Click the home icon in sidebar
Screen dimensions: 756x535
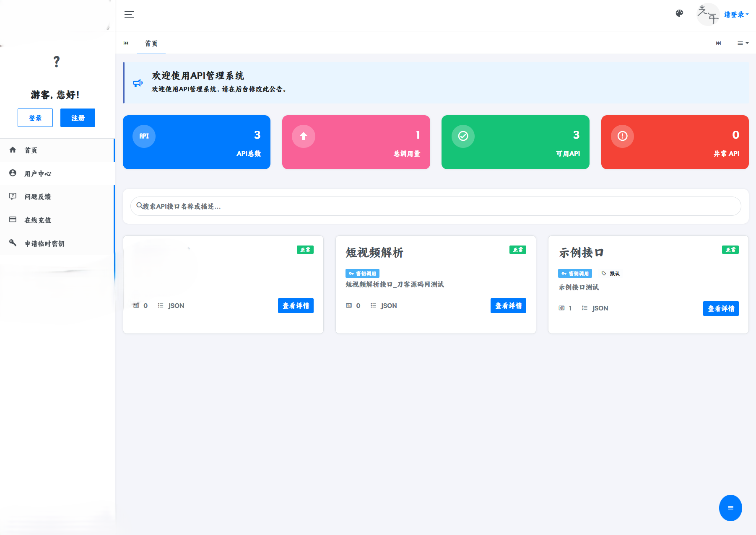click(13, 150)
